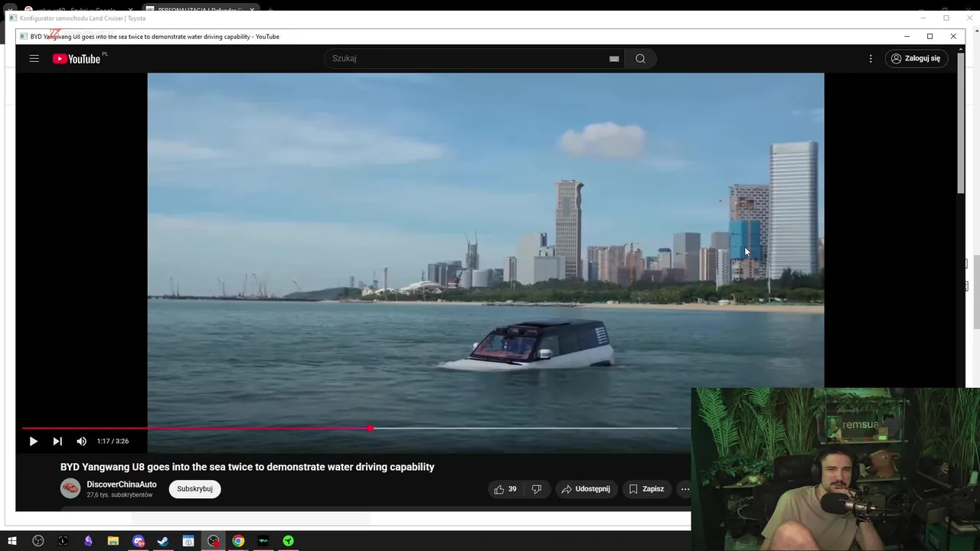
Task: Open the on-screen keyboard in search box
Action: [614, 58]
